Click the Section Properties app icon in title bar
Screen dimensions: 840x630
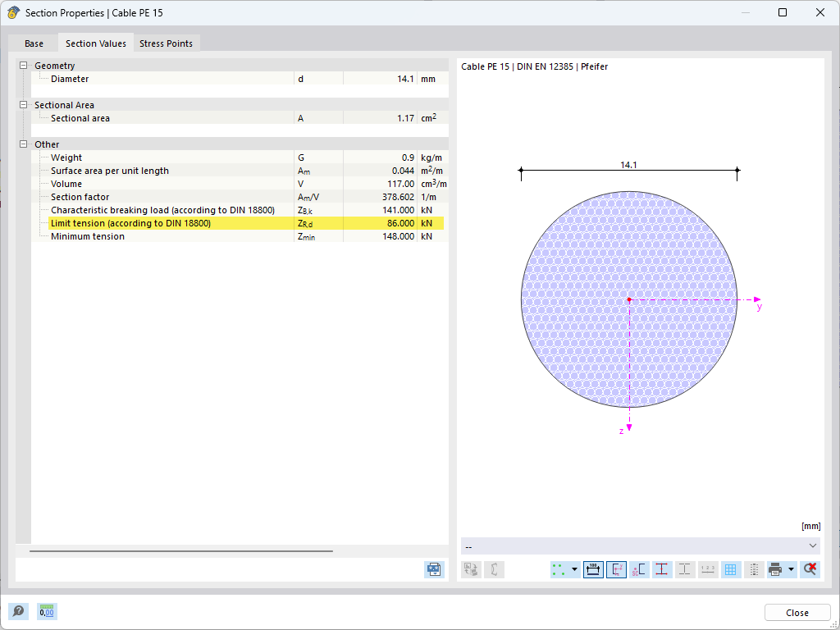click(13, 13)
